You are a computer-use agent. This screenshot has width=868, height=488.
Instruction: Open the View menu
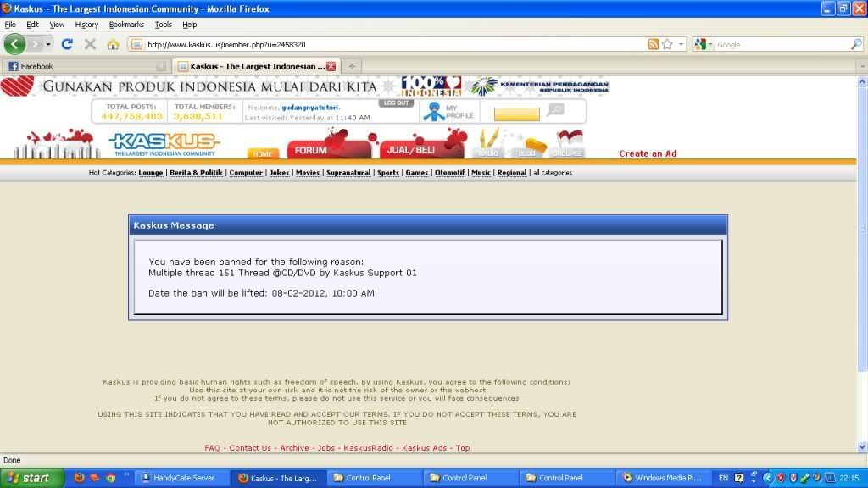57,25
